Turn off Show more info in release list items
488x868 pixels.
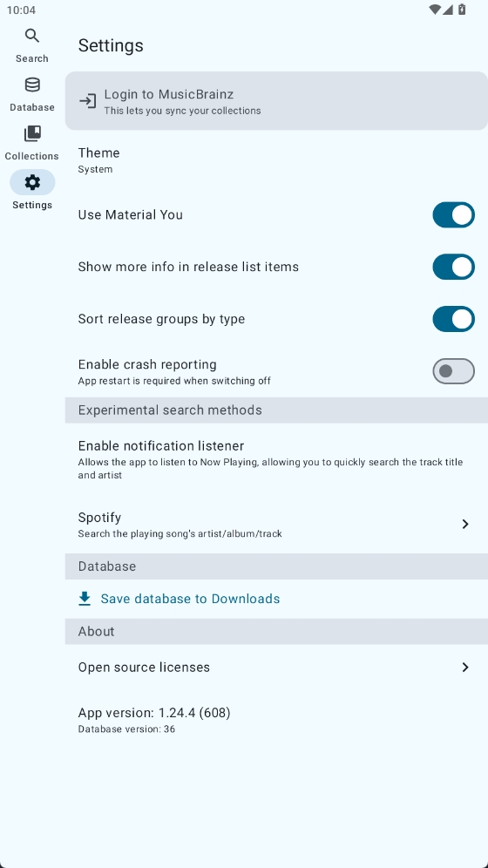coord(453,267)
